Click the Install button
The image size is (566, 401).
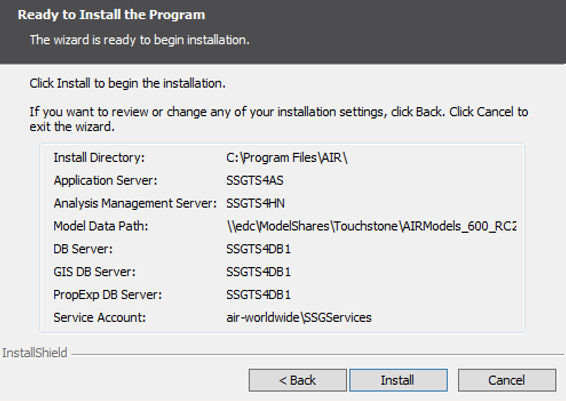398,380
